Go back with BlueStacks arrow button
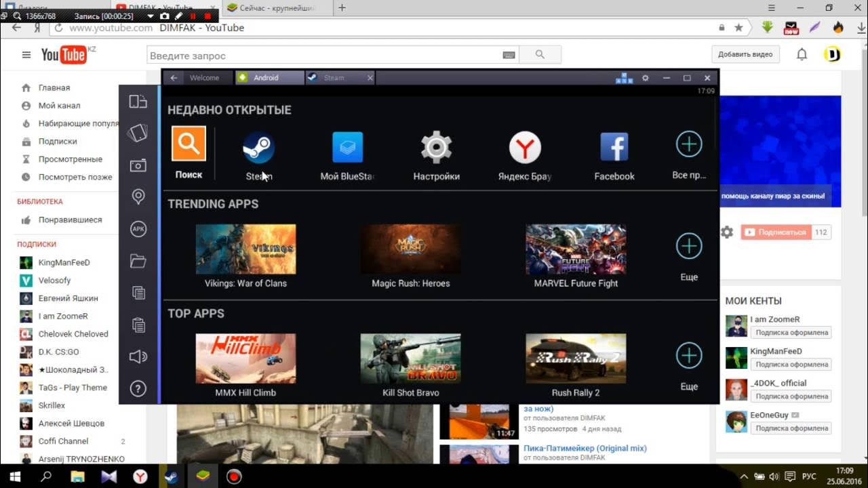The height and width of the screenshot is (488, 868). coord(174,78)
